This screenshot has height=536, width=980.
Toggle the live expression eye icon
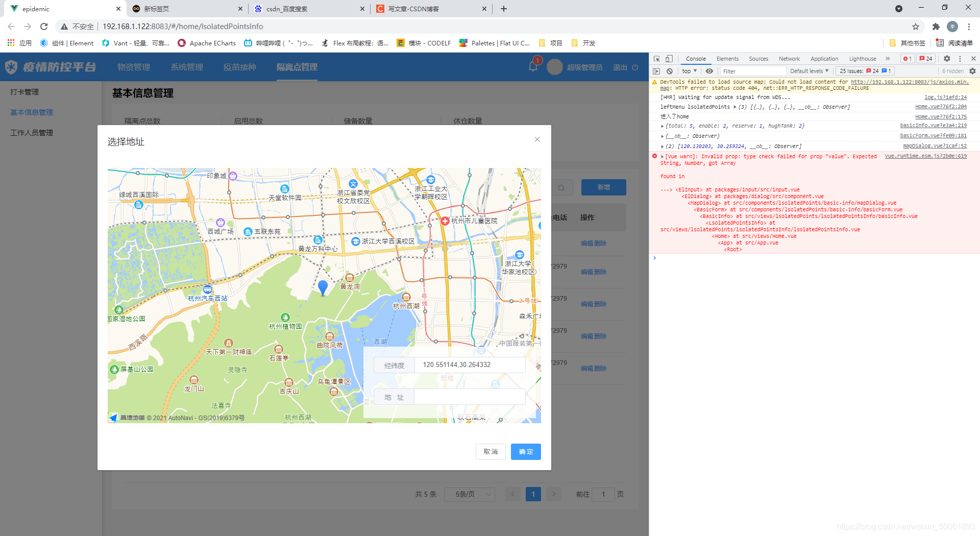point(709,71)
